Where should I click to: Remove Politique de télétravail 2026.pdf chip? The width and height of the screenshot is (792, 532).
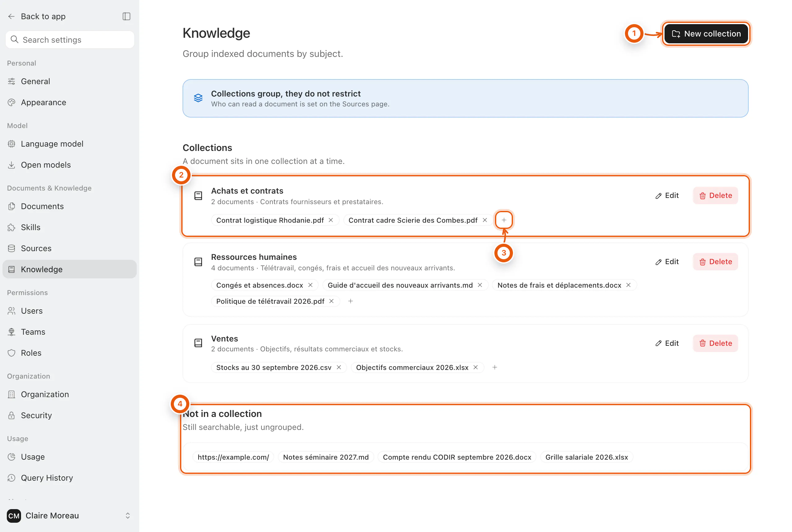(332, 301)
